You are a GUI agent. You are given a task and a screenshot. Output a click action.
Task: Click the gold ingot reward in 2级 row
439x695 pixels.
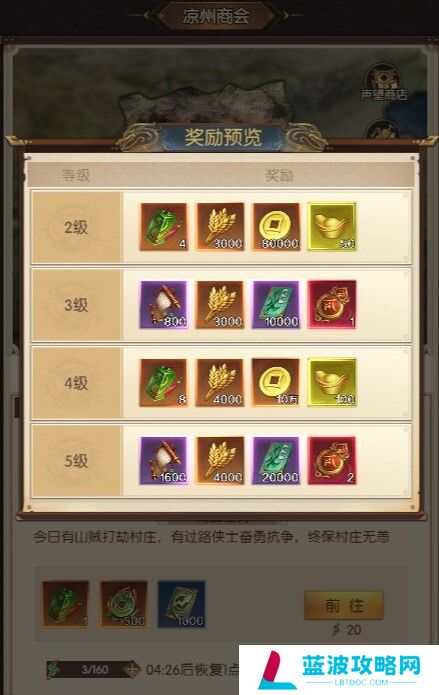click(x=332, y=227)
